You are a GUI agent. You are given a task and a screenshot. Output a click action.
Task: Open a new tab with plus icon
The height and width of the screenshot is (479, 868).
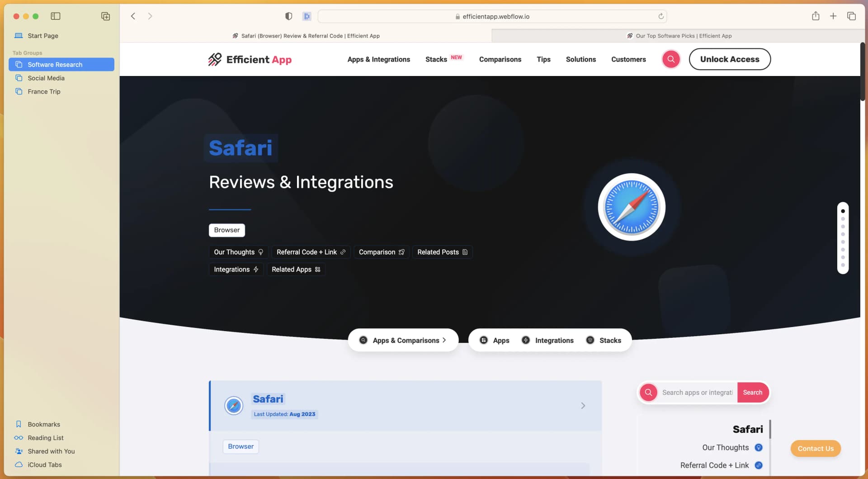(833, 16)
